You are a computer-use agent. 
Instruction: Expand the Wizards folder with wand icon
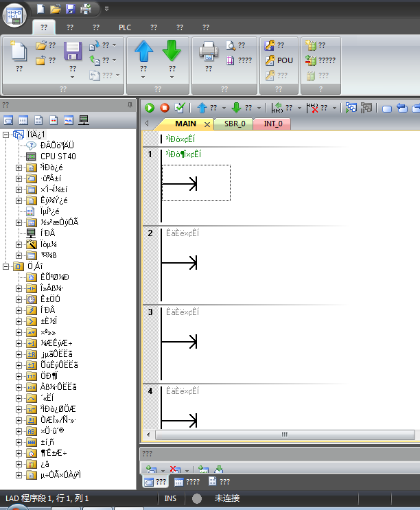[19, 244]
